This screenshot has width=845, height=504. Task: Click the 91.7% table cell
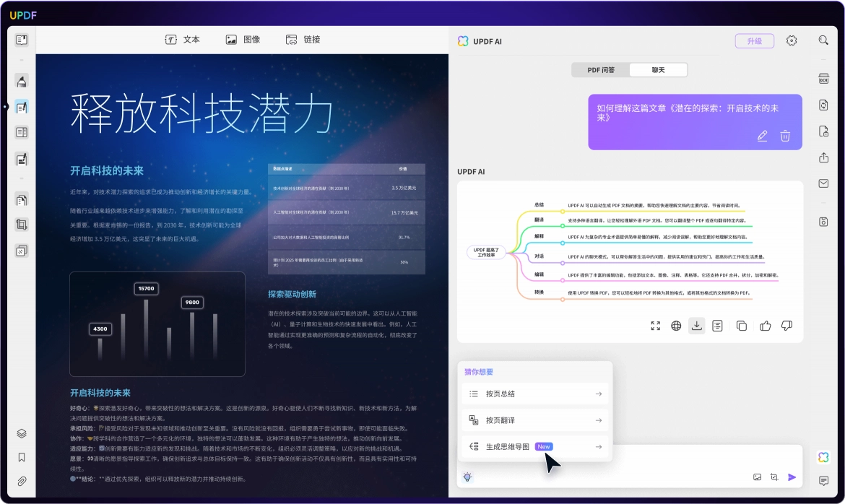[x=404, y=237]
